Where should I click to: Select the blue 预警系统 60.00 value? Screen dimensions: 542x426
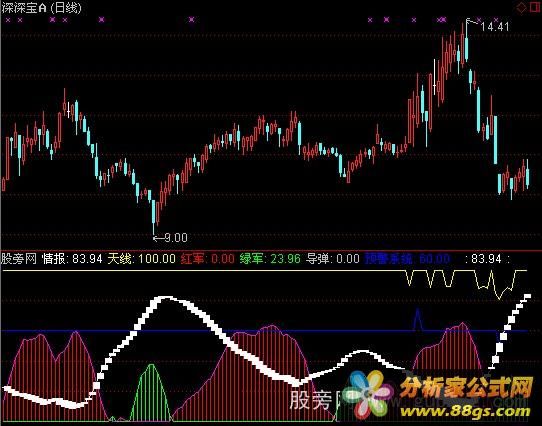408,259
